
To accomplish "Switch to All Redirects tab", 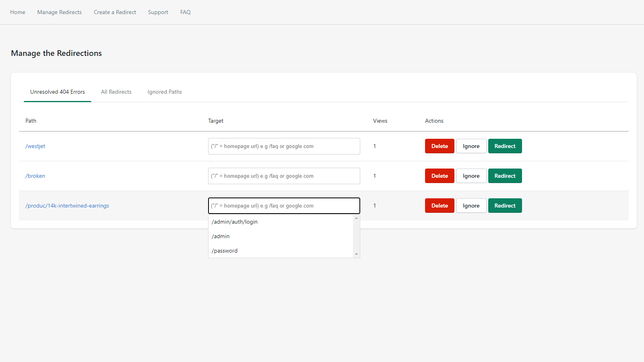I will click(x=116, y=92).
